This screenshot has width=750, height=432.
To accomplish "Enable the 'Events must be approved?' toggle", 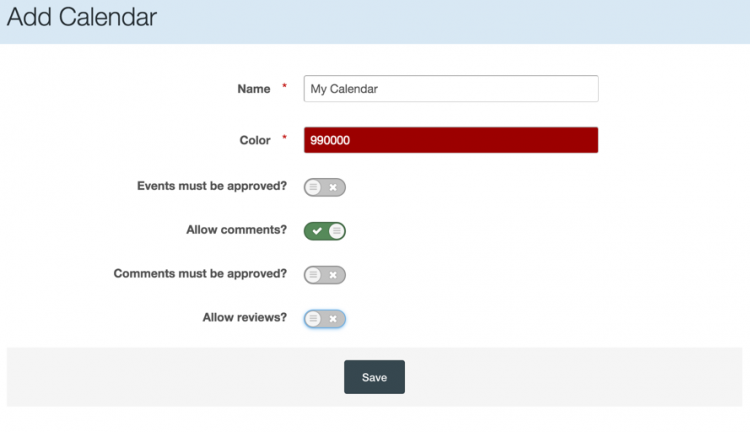I will 324,187.
